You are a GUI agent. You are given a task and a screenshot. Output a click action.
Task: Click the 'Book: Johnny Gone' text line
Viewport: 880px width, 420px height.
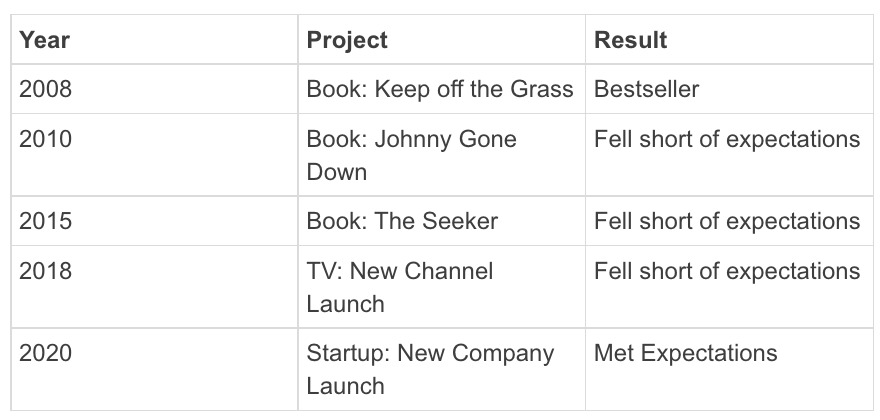[x=411, y=139]
